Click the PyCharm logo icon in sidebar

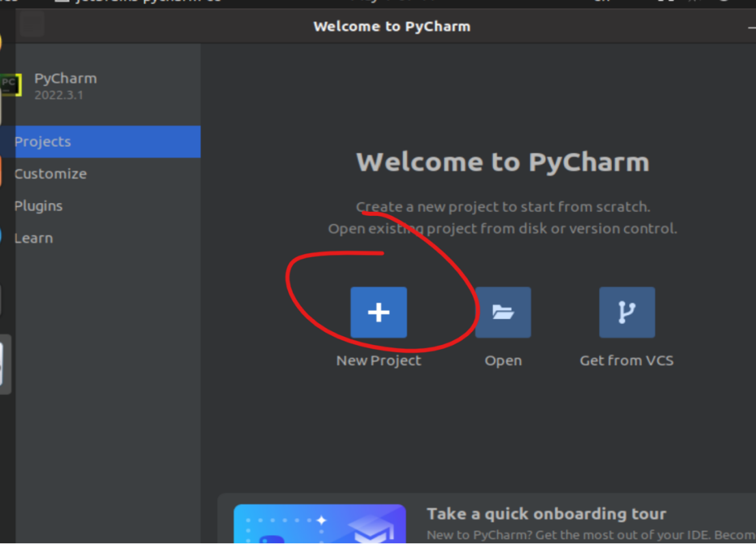pyautogui.click(x=11, y=85)
